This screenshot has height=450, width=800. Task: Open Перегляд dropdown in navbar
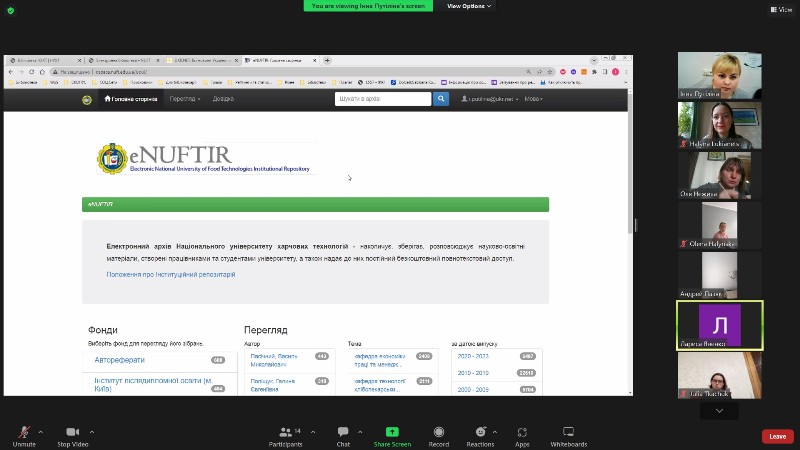point(185,99)
